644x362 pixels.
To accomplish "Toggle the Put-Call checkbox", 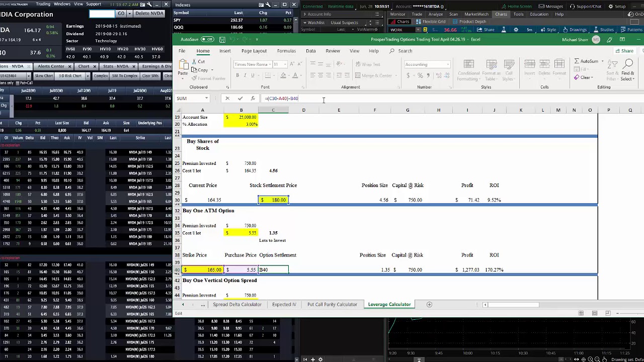I will (18, 83).
